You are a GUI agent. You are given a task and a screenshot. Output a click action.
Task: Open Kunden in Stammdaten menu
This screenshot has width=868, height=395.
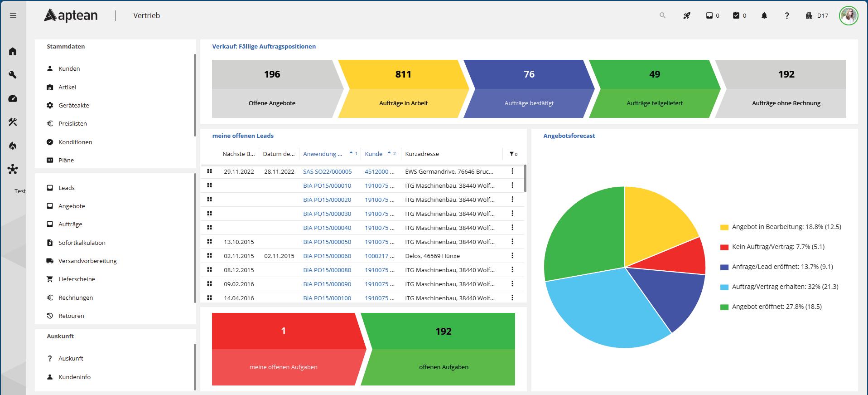click(69, 68)
